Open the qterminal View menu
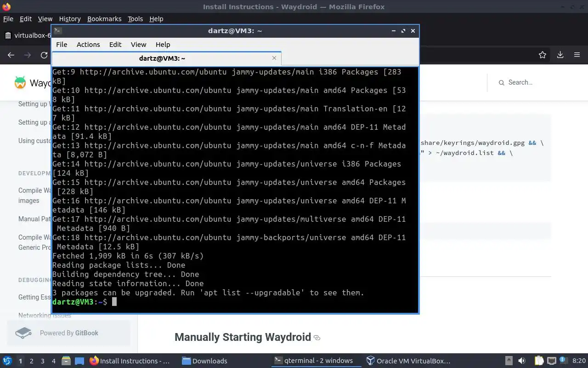 (x=138, y=45)
